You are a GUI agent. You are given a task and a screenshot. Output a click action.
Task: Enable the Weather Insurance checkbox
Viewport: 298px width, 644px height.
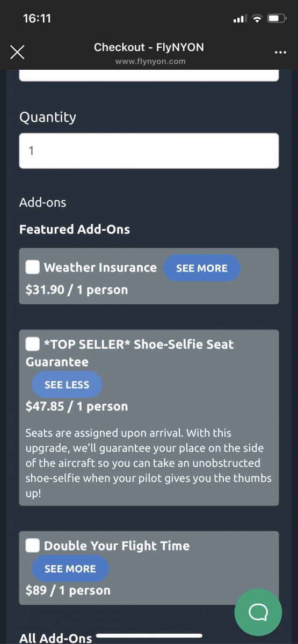coord(33,267)
